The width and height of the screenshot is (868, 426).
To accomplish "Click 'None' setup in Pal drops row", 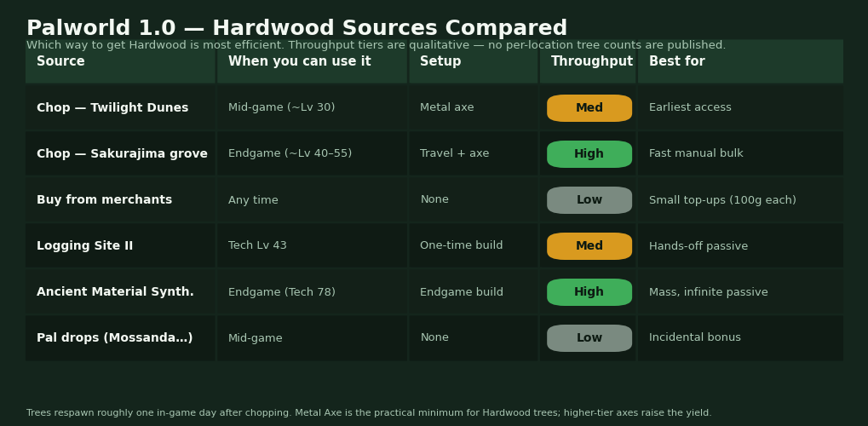I will (474, 338).
